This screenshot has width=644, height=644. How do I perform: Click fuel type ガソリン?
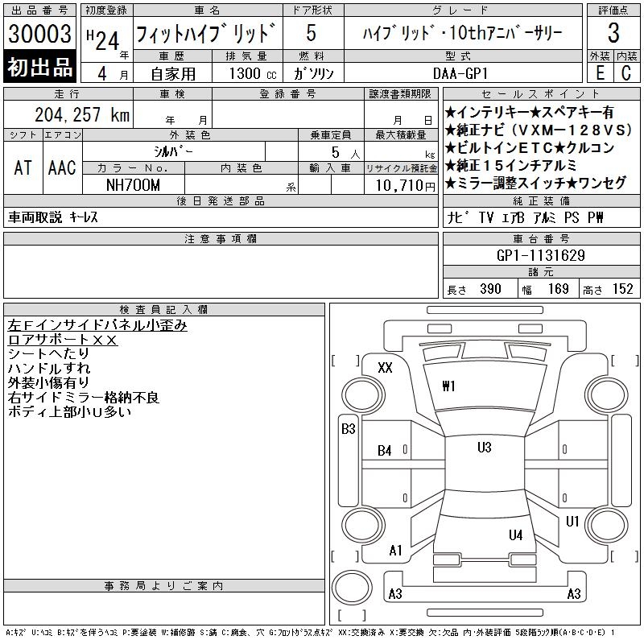314,73
